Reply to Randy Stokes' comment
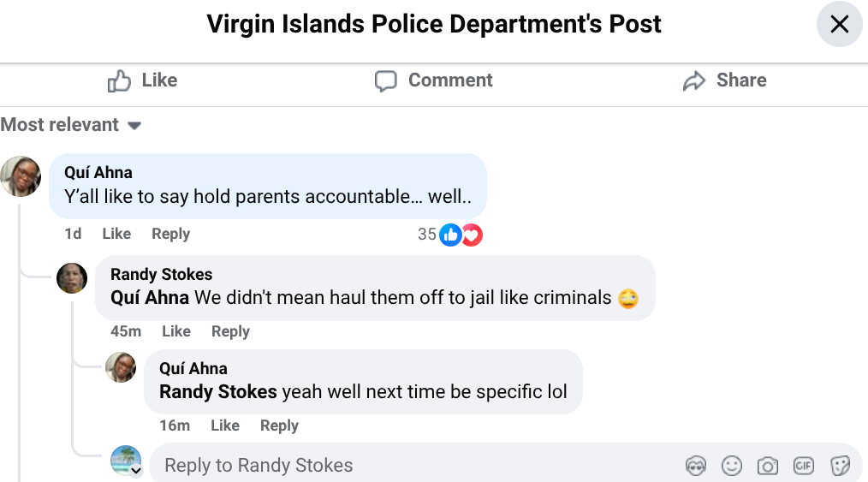 click(x=230, y=331)
